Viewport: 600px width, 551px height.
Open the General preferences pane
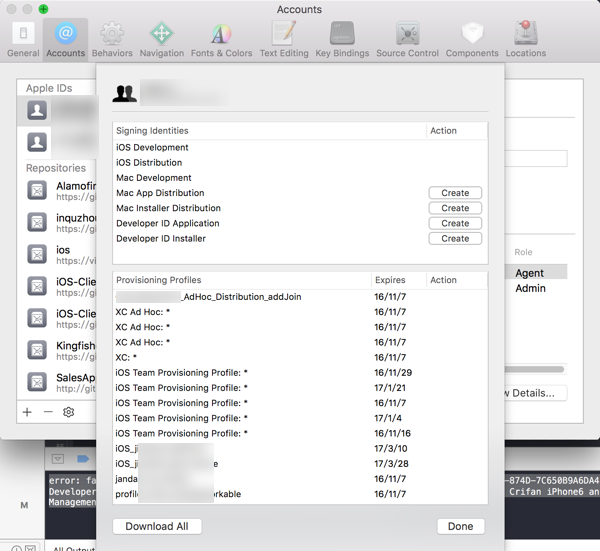click(23, 39)
